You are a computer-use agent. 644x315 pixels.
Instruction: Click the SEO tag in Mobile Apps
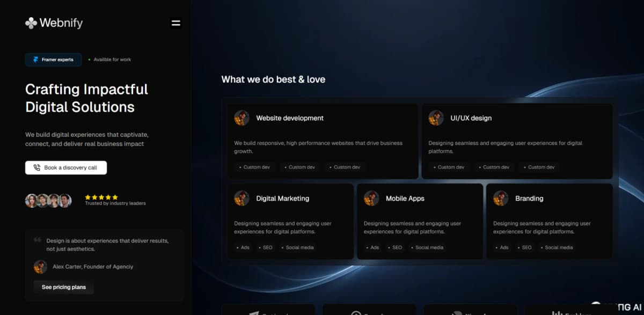(396, 247)
